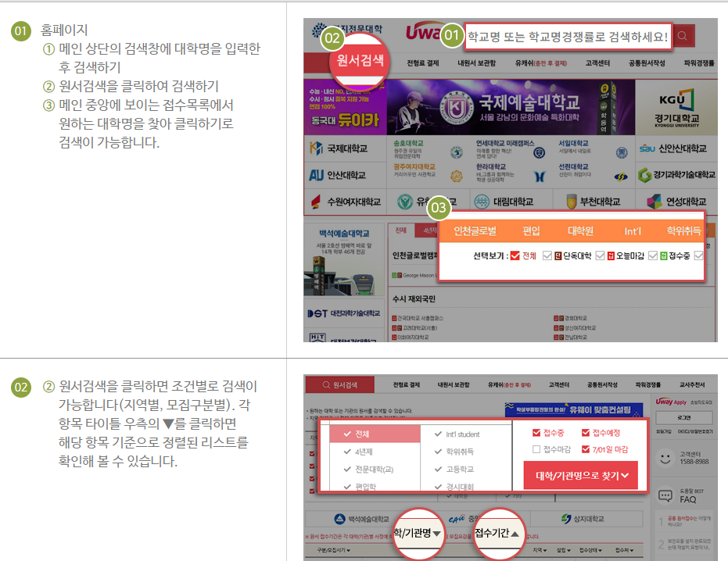This screenshot has height=561, width=728.
Task: Click the Uway logo in site header
Action: tap(422, 31)
